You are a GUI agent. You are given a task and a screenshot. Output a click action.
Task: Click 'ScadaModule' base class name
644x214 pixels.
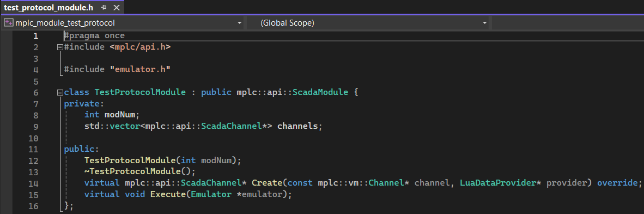tap(320, 92)
